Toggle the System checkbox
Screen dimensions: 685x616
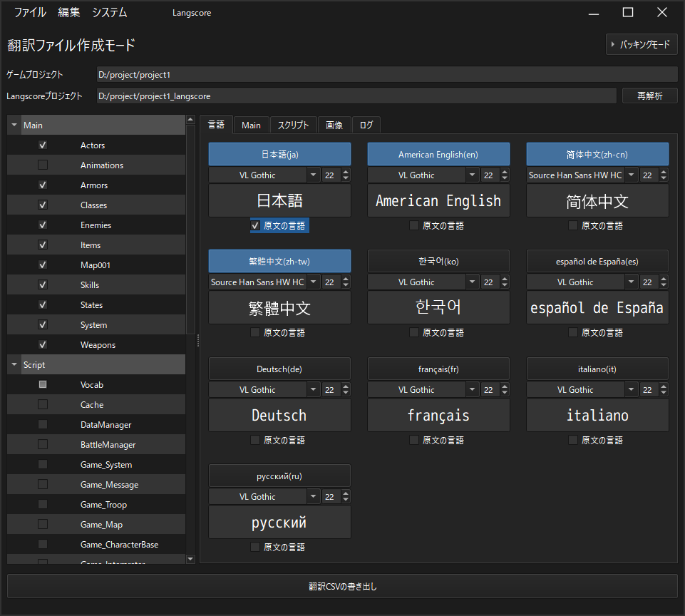tap(43, 324)
